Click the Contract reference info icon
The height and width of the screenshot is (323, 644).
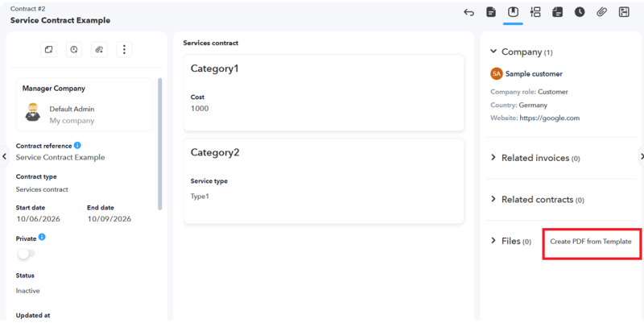click(x=77, y=145)
